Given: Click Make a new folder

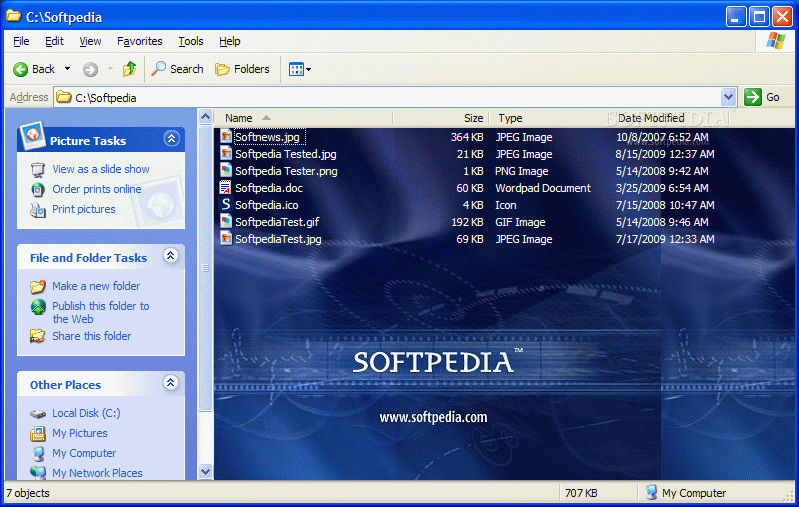Looking at the screenshot, I should coord(96,286).
